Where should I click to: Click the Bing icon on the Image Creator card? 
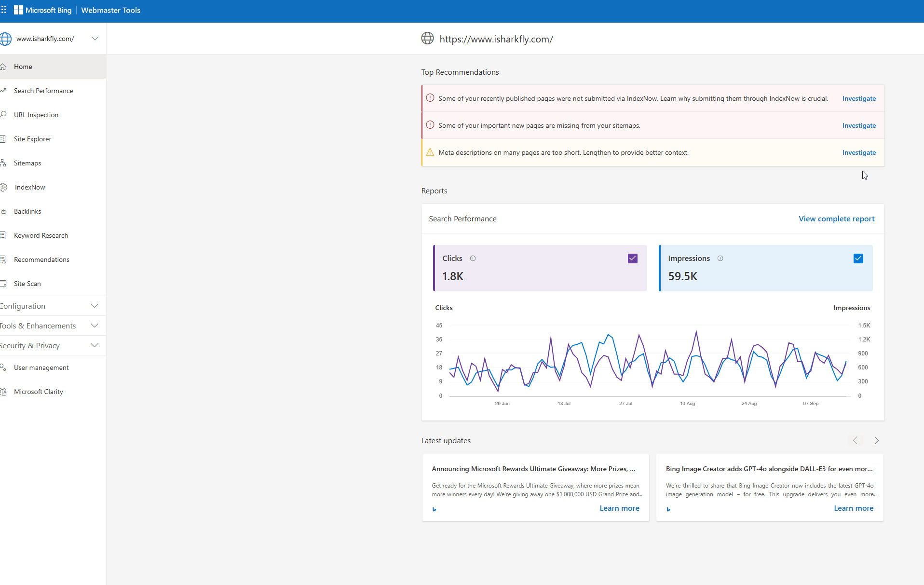coord(668,509)
